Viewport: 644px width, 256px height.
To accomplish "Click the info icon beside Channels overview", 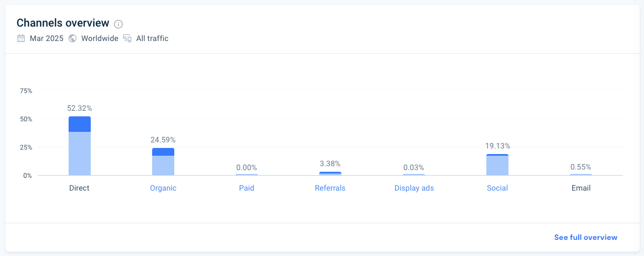I will click(118, 24).
